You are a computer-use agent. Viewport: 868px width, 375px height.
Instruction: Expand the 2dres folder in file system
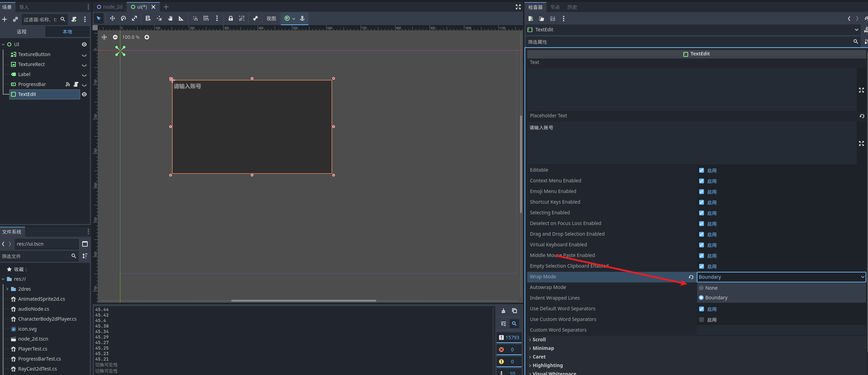pyautogui.click(x=7, y=289)
